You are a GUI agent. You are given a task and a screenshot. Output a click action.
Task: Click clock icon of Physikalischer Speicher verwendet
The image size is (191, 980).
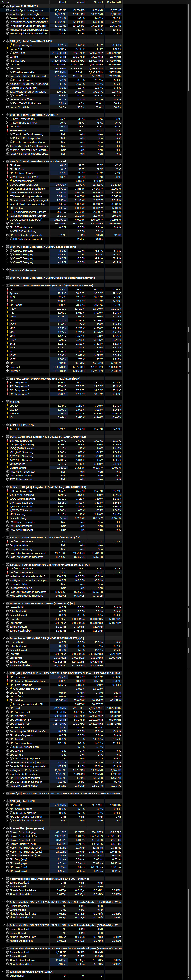[8, 22]
